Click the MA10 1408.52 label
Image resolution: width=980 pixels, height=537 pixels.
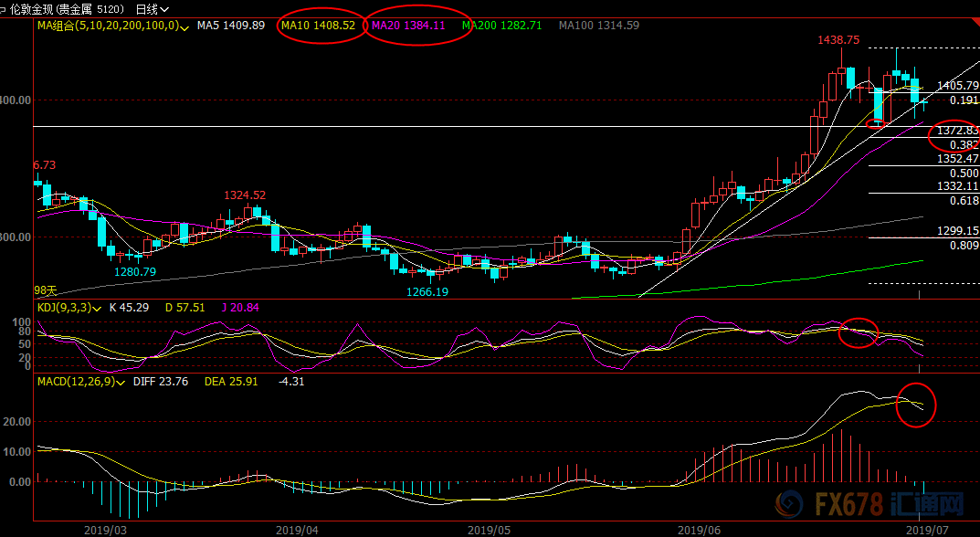click(x=318, y=26)
